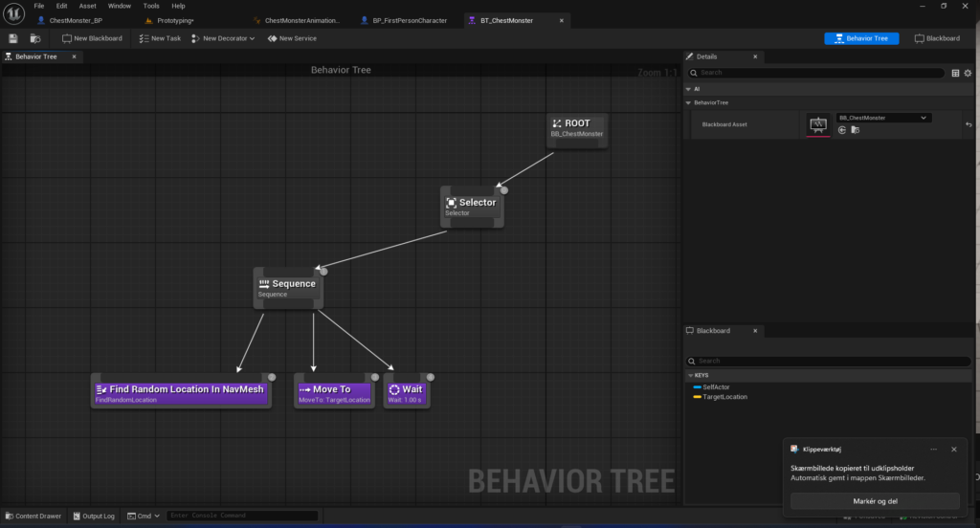980x528 pixels.
Task: Open the BB_ChestMonster asset dropdown
Action: pos(882,118)
